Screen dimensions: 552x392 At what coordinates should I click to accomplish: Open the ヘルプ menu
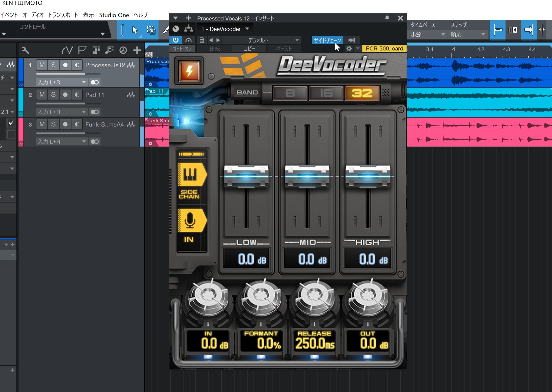pos(141,15)
